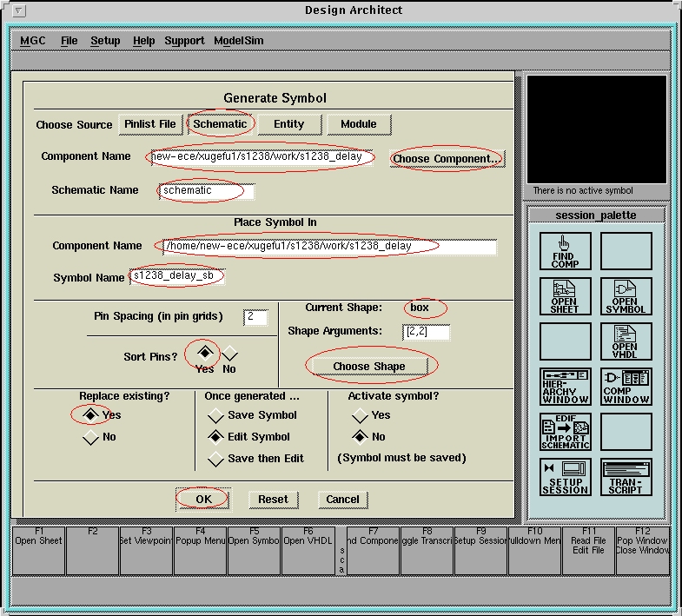Choose Yes for Activate symbol
The width and height of the screenshot is (682, 616).
click(359, 416)
